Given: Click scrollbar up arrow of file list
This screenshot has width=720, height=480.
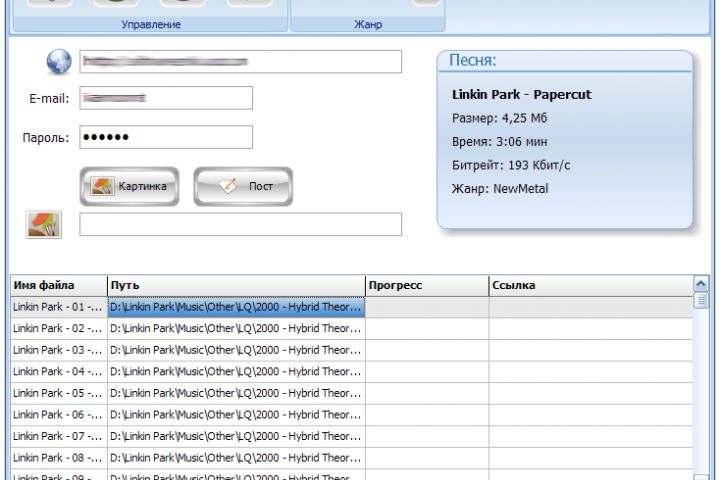Looking at the screenshot, I should tap(701, 284).
